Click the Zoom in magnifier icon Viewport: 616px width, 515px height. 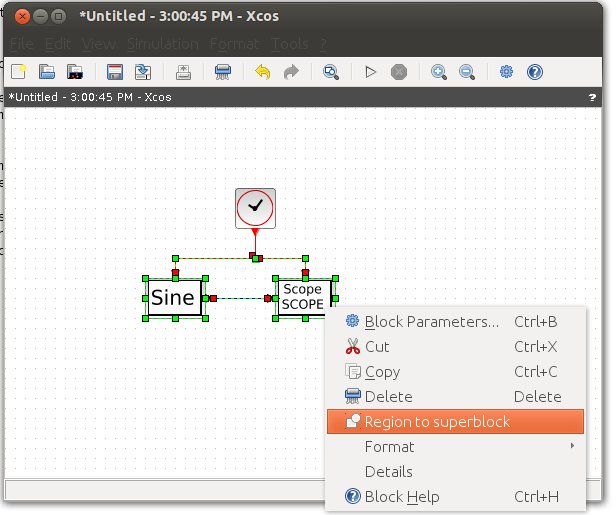[438, 72]
